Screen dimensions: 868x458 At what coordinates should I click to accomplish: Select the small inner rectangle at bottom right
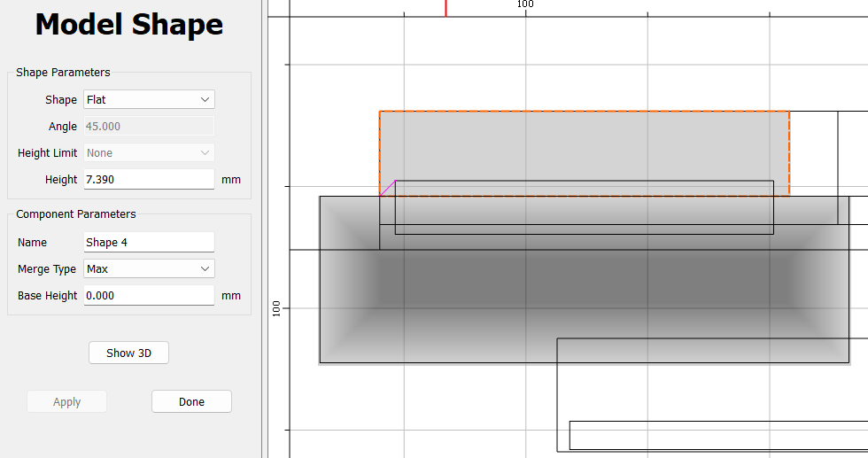pyautogui.click(x=717, y=435)
